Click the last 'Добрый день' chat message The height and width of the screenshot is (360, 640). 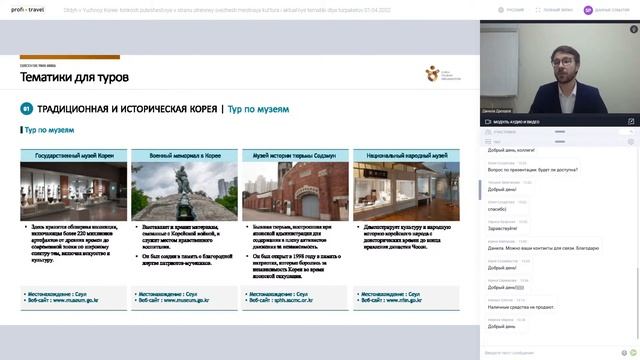click(501, 327)
